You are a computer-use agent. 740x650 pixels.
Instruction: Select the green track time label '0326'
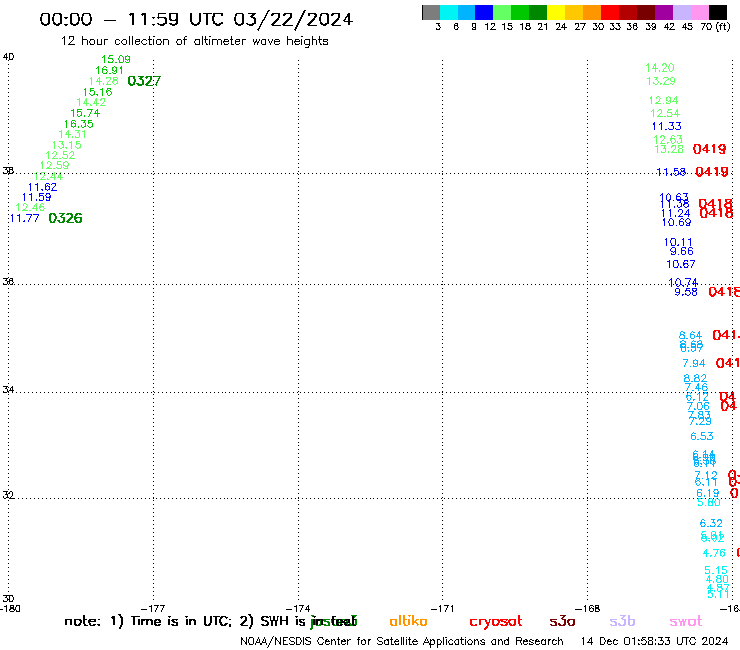coord(65,218)
